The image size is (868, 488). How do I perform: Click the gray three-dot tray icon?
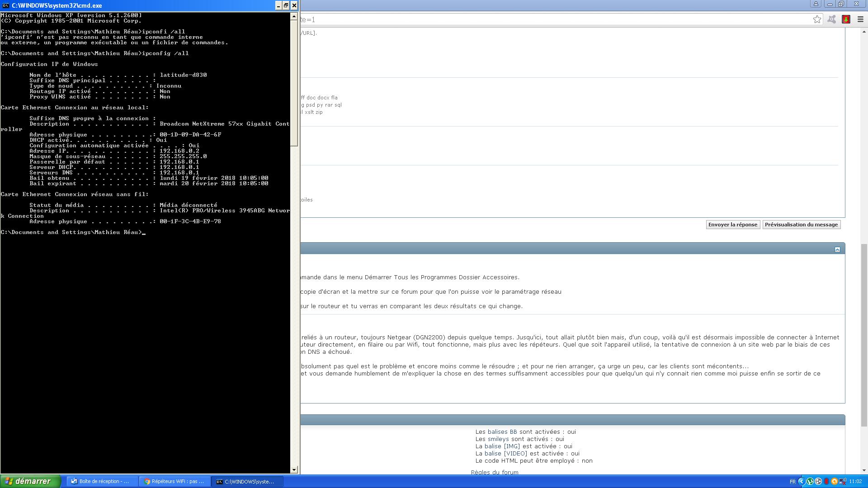(x=818, y=481)
